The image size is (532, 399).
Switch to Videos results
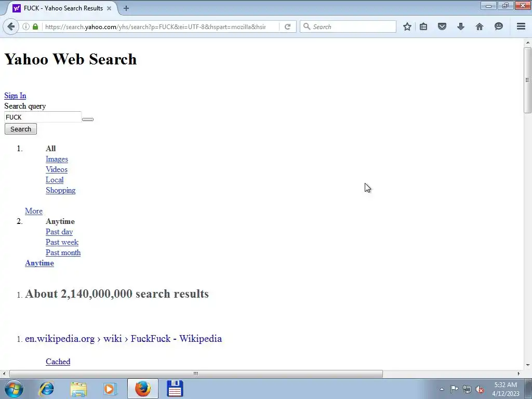56,169
